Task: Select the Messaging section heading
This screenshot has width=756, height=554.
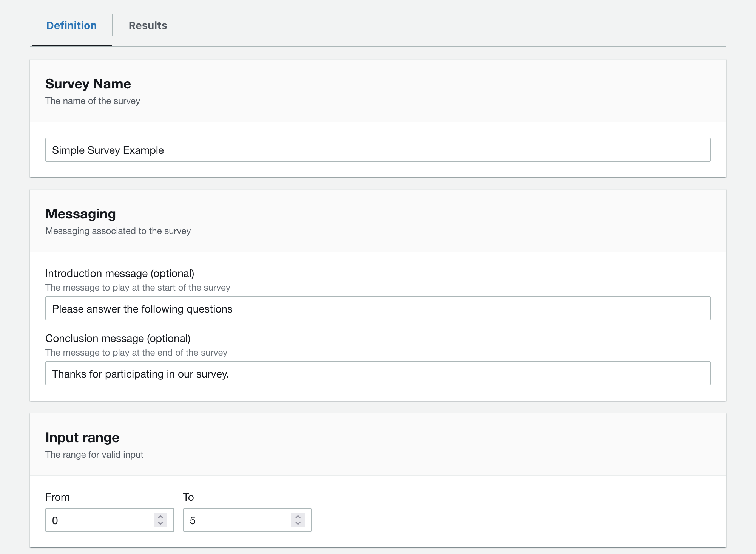Action: point(80,214)
